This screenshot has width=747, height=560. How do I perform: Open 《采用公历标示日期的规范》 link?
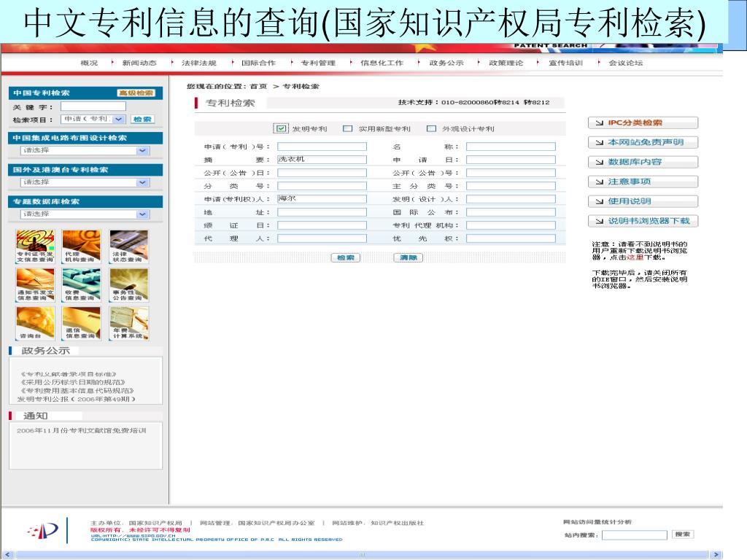[x=72, y=382]
